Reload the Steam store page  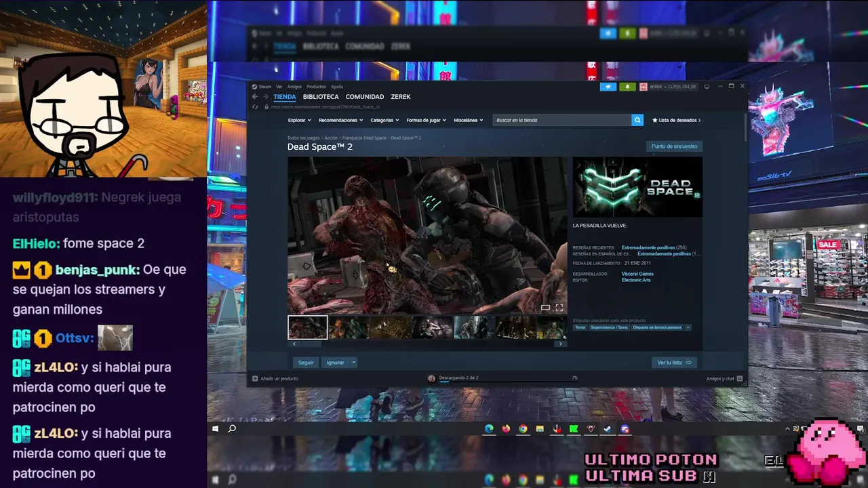[x=256, y=107]
